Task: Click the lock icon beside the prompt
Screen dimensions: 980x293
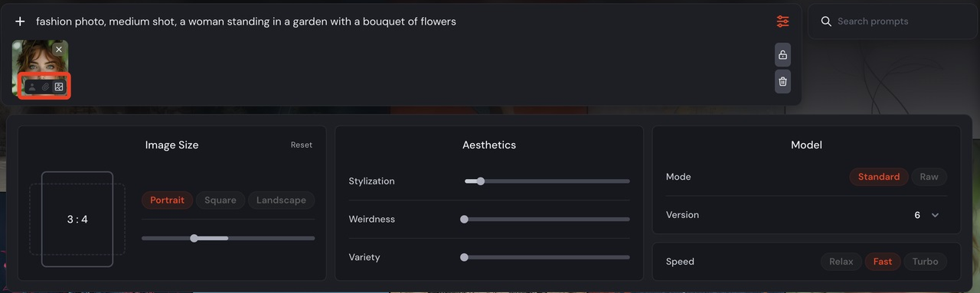Action: click(x=782, y=55)
